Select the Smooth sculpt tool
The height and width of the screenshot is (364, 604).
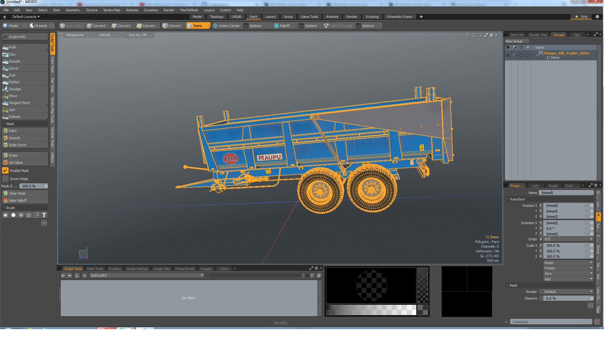(25, 61)
